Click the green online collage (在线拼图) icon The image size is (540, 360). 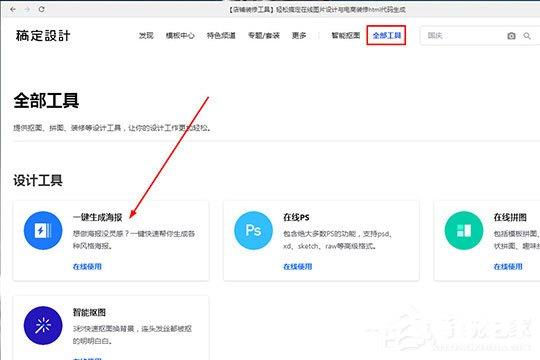click(464, 230)
